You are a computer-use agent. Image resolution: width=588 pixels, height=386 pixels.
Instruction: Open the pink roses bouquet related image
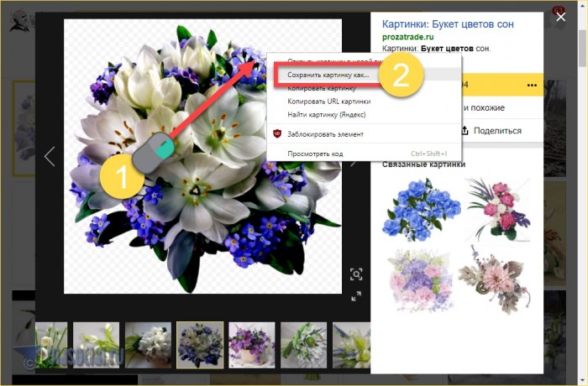(496, 207)
